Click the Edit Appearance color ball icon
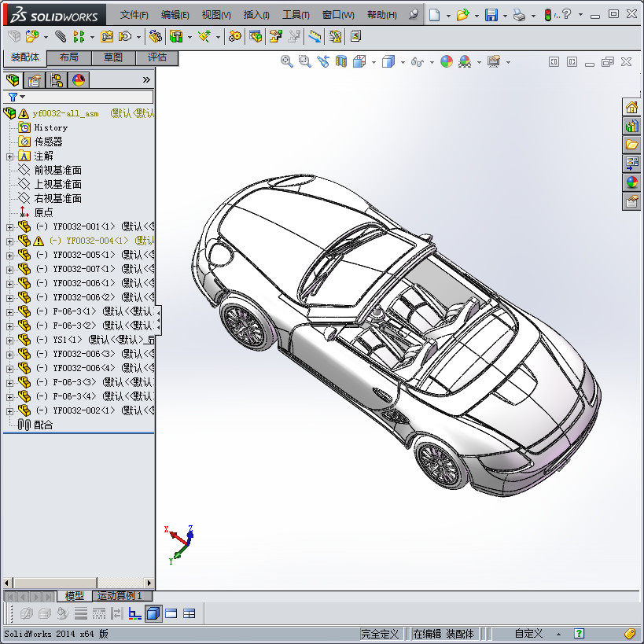This screenshot has height=644, width=644. pos(447,62)
